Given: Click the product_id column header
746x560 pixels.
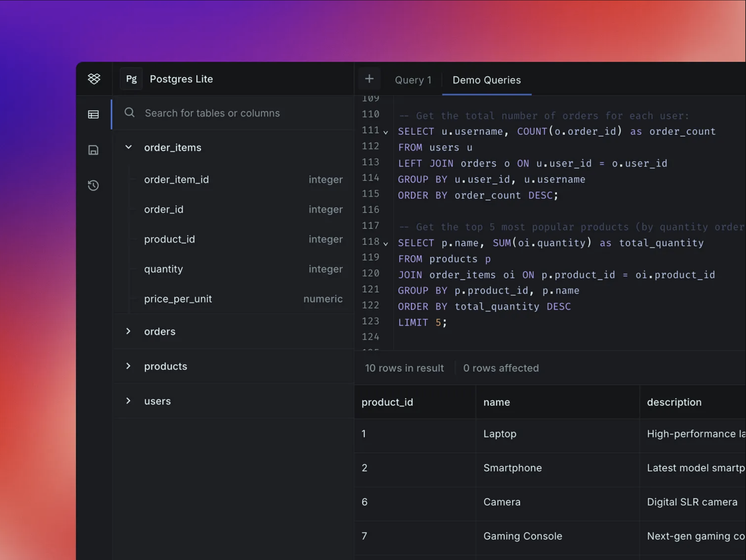Looking at the screenshot, I should [387, 402].
